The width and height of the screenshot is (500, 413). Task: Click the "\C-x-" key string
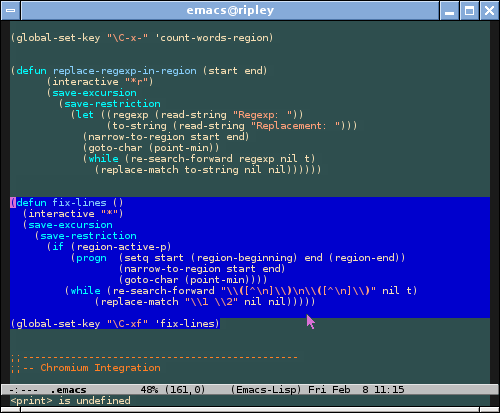click(x=127, y=38)
